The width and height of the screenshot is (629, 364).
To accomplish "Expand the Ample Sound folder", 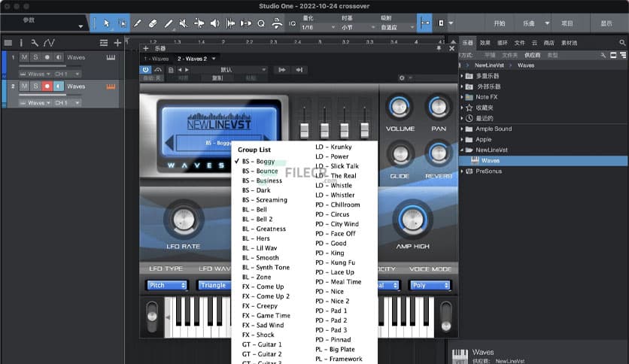I will tap(462, 129).
